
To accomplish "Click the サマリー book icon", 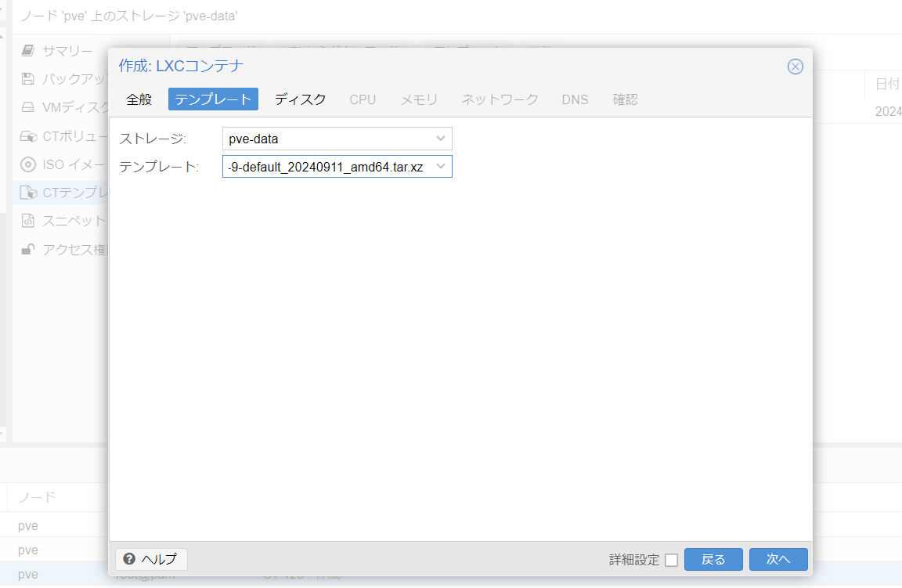I will pos(27,51).
